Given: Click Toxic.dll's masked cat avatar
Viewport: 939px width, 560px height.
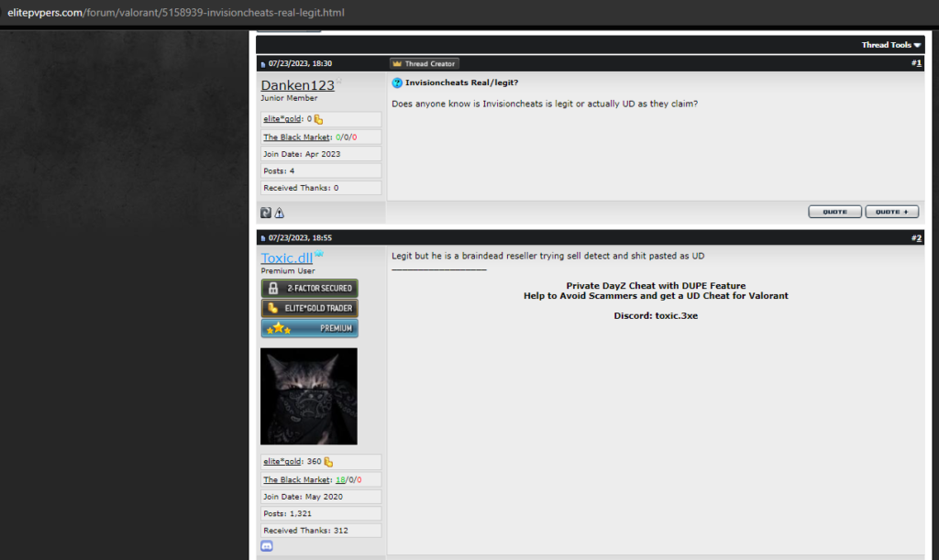Looking at the screenshot, I should [309, 396].
